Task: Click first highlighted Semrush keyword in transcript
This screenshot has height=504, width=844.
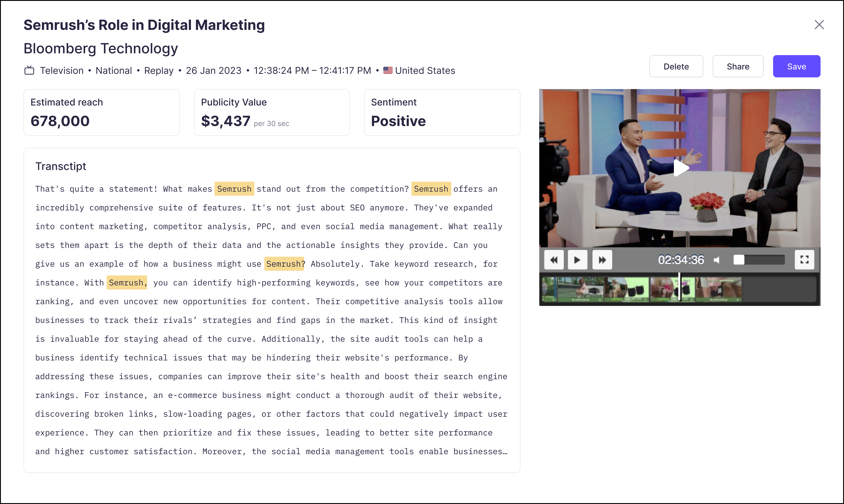Action: pyautogui.click(x=234, y=189)
